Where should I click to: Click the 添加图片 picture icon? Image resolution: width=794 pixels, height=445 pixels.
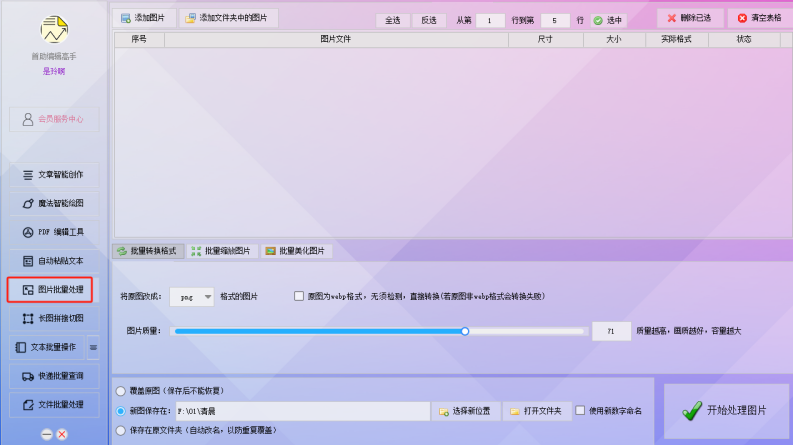pos(126,18)
